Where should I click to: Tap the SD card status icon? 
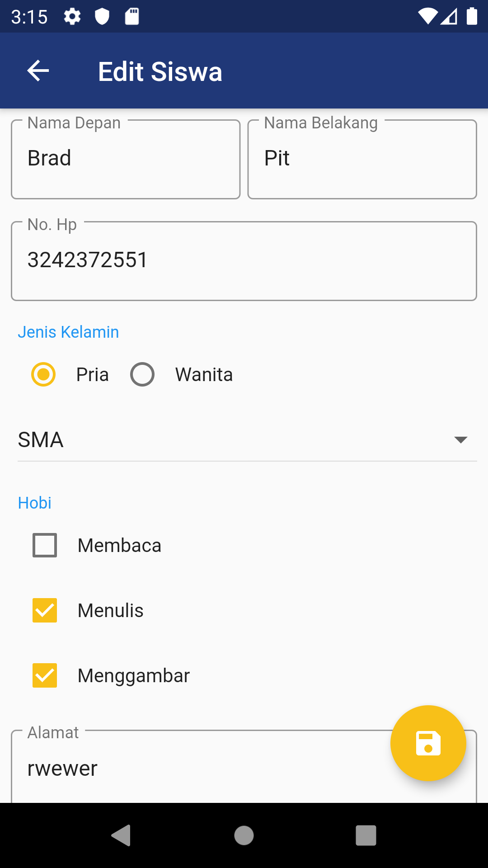[x=132, y=17]
